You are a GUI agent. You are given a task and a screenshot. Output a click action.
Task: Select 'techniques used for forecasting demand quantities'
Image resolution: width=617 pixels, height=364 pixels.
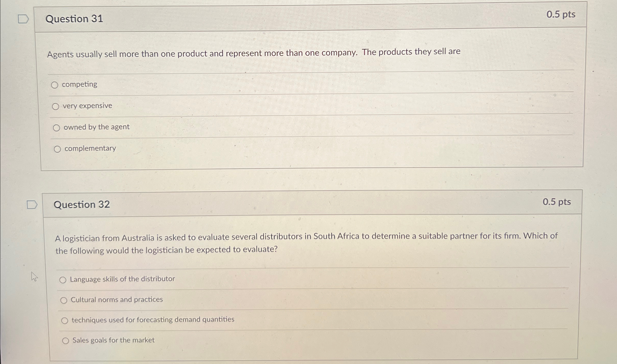pyautogui.click(x=65, y=320)
